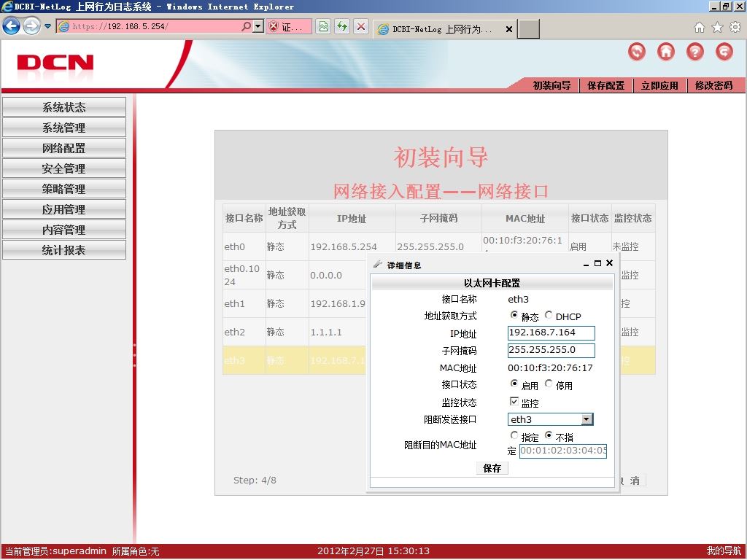Open the 阻断发送接口 eth3 dropdown
This screenshot has height=560, width=747.
click(x=550, y=419)
